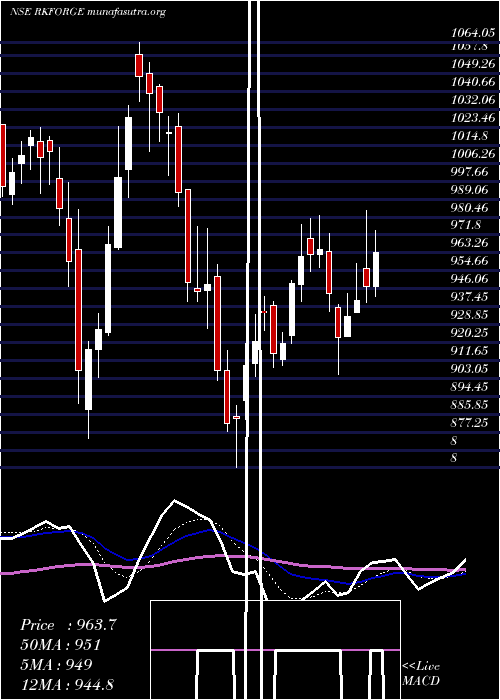Click the 980.46 price axis label
Screen dimensions: 500x700
tap(469, 207)
